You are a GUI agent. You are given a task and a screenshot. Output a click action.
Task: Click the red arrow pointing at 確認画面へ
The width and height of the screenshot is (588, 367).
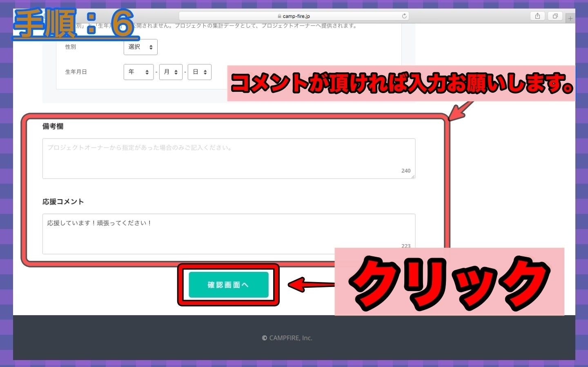(310, 285)
